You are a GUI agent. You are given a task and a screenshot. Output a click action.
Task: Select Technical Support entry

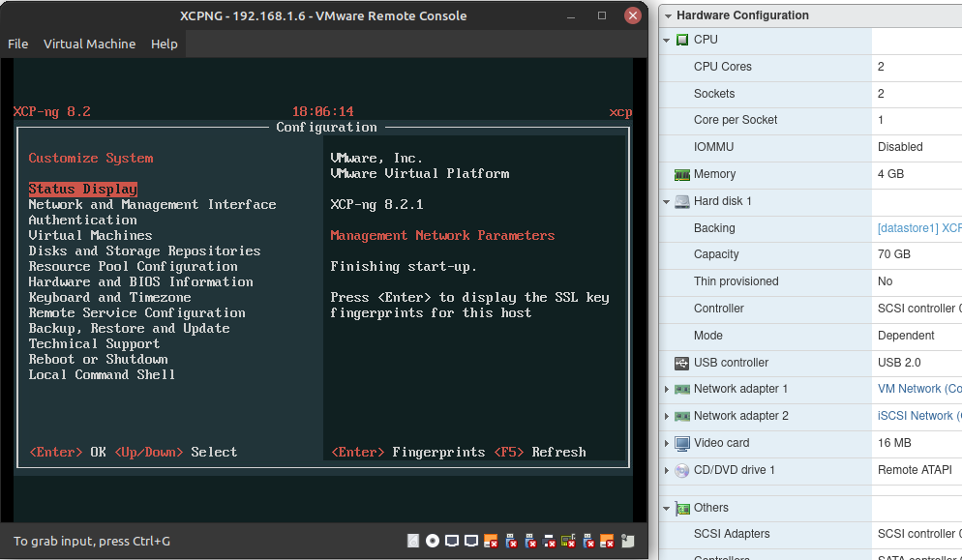(x=94, y=344)
